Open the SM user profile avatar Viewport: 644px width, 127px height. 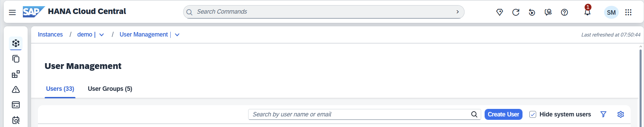611,13
